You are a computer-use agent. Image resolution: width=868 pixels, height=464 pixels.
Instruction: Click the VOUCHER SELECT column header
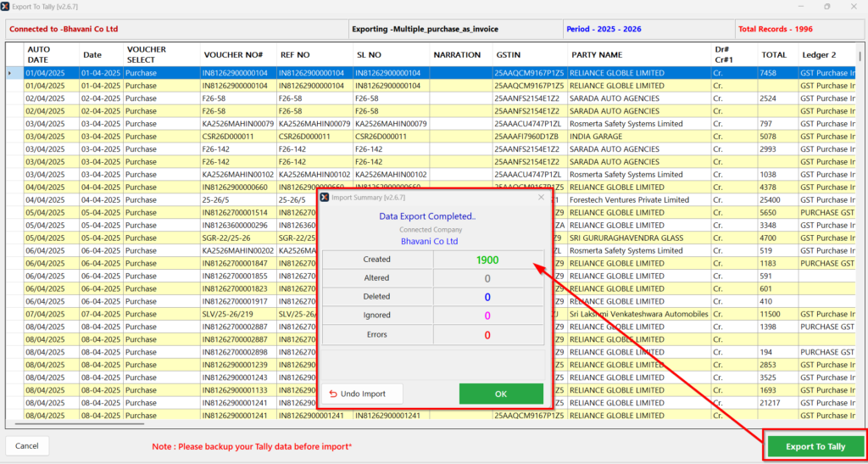(162, 55)
